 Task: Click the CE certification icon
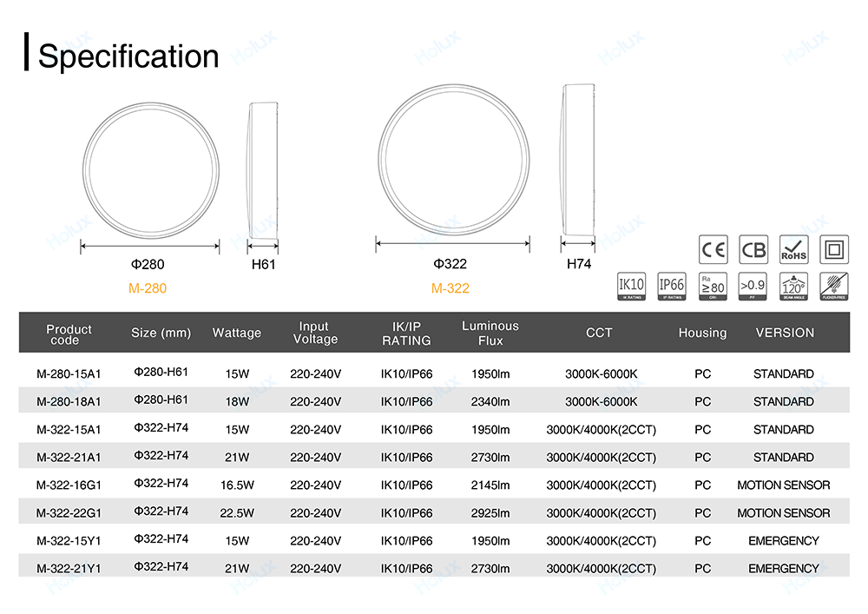click(x=713, y=250)
